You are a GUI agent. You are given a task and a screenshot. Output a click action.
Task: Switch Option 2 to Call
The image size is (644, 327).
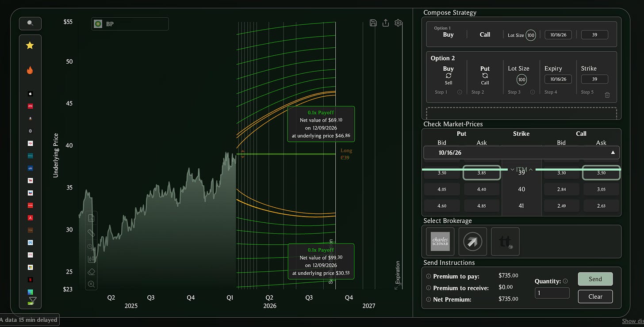485,83
